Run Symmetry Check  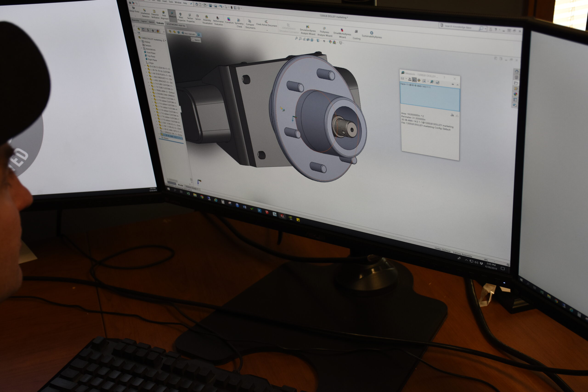click(239, 23)
